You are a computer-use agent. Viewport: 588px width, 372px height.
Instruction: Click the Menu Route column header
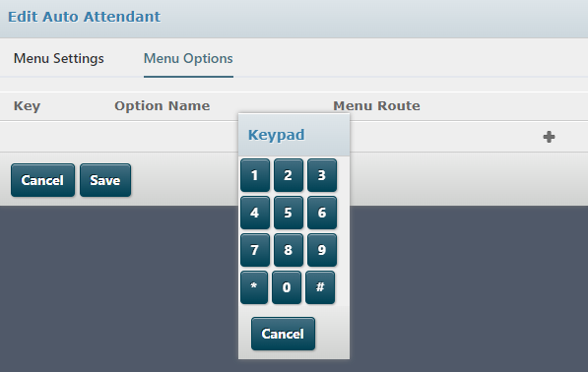click(376, 106)
